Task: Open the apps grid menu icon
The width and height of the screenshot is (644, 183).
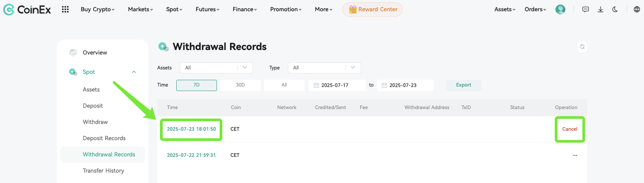Action: (66, 9)
